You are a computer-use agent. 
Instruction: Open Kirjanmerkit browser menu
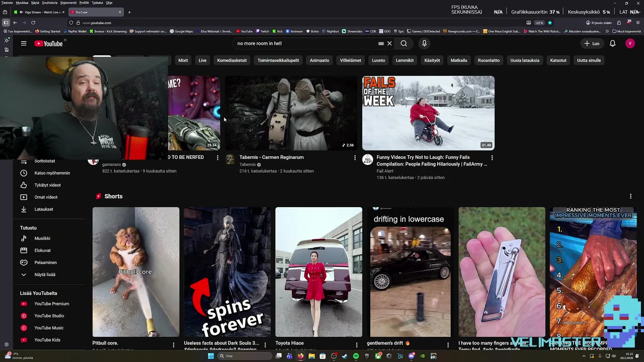pyautogui.click(x=68, y=3)
